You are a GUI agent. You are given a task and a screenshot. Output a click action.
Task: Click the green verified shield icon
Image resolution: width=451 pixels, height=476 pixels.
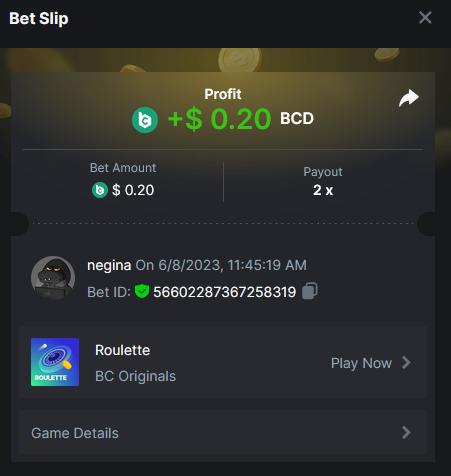(142, 291)
